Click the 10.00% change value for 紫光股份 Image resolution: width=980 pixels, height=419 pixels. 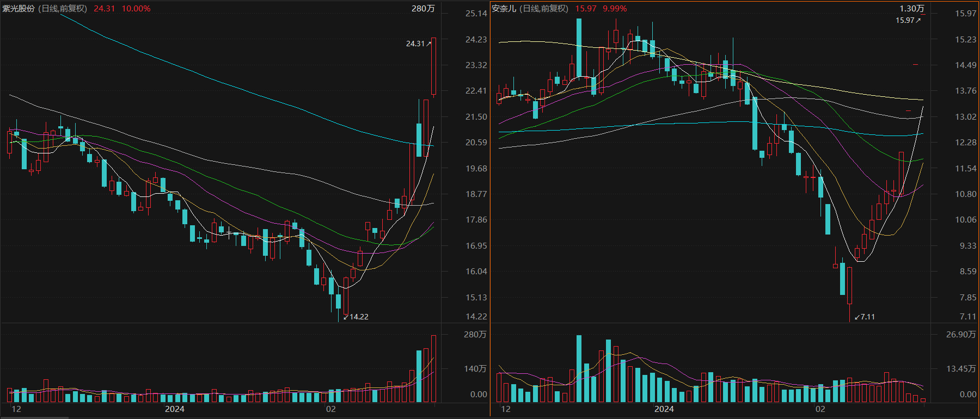[136, 9]
